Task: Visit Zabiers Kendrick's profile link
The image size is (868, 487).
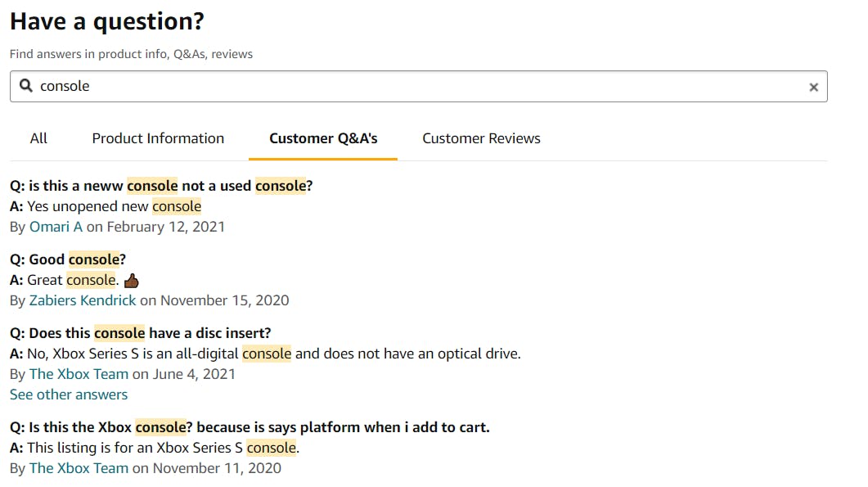Action: pyautogui.click(x=83, y=300)
